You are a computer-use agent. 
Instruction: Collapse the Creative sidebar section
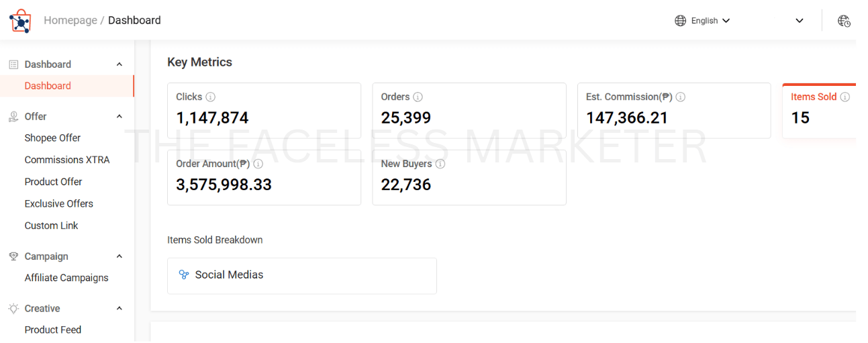click(x=119, y=309)
